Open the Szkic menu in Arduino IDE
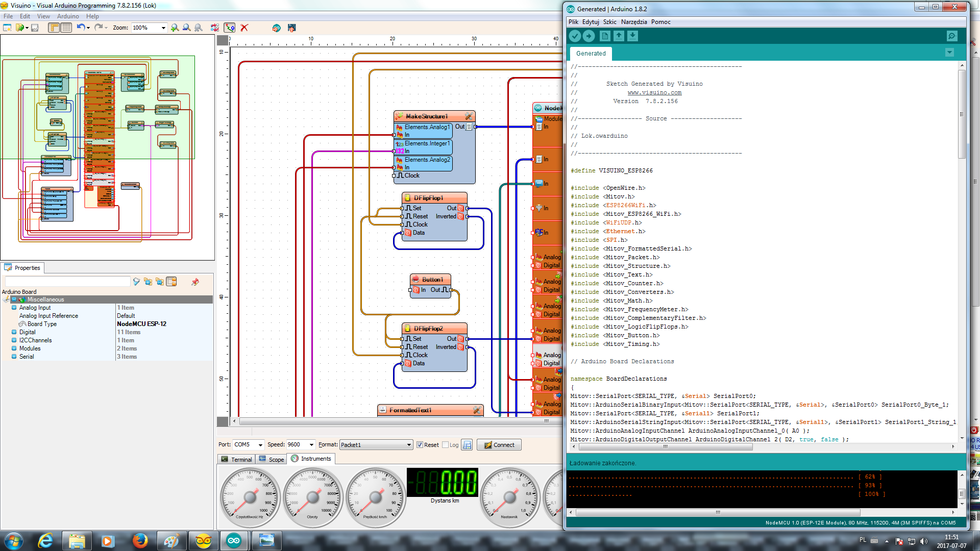 609,22
